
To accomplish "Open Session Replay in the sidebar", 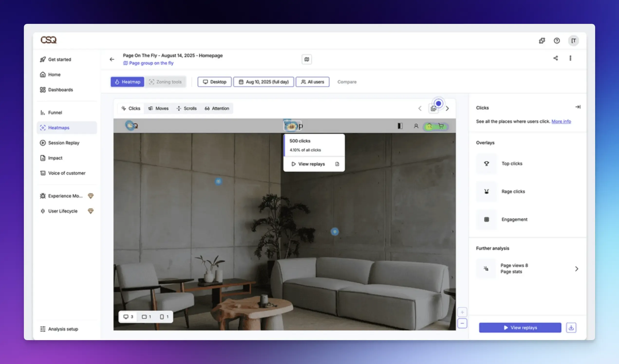I will [64, 143].
